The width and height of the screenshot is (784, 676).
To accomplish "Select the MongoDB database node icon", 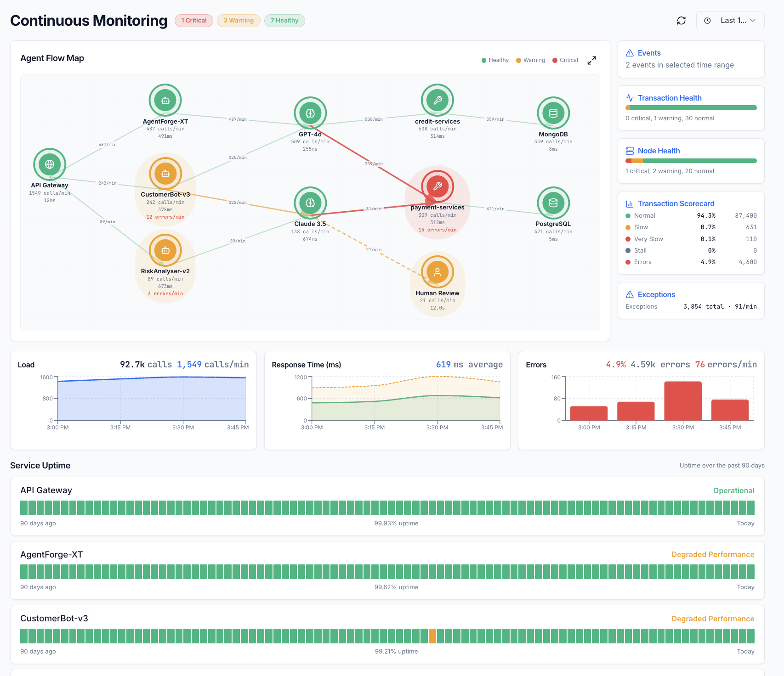I will coord(553,113).
